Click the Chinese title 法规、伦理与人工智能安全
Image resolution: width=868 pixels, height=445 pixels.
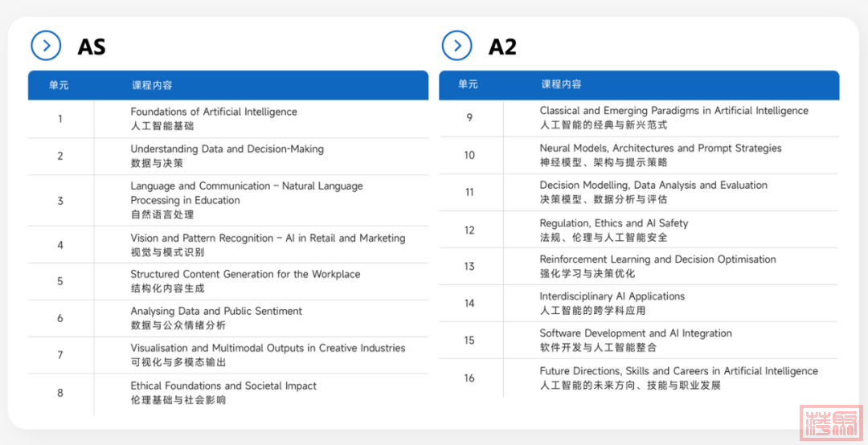[604, 238]
